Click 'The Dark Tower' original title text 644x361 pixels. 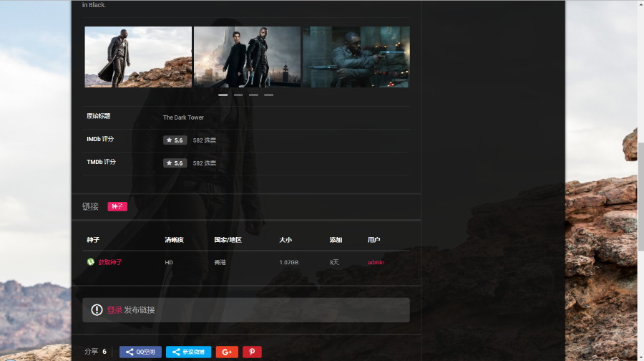pos(183,117)
